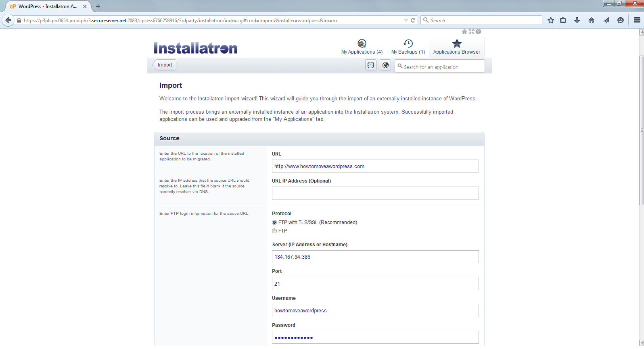Open the URL bar history dropdown arrow
Screen dimensions: 644x349
pyautogui.click(x=406, y=20)
